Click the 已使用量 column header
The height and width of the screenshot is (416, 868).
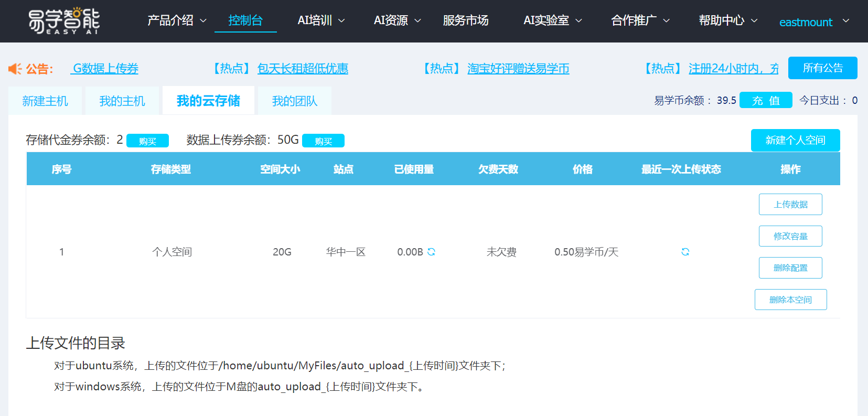tap(414, 169)
